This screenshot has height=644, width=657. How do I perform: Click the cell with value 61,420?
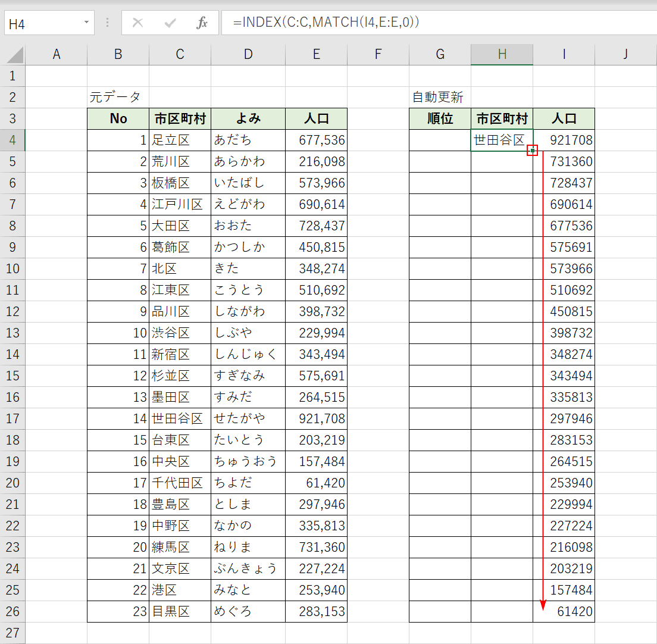(x=317, y=483)
